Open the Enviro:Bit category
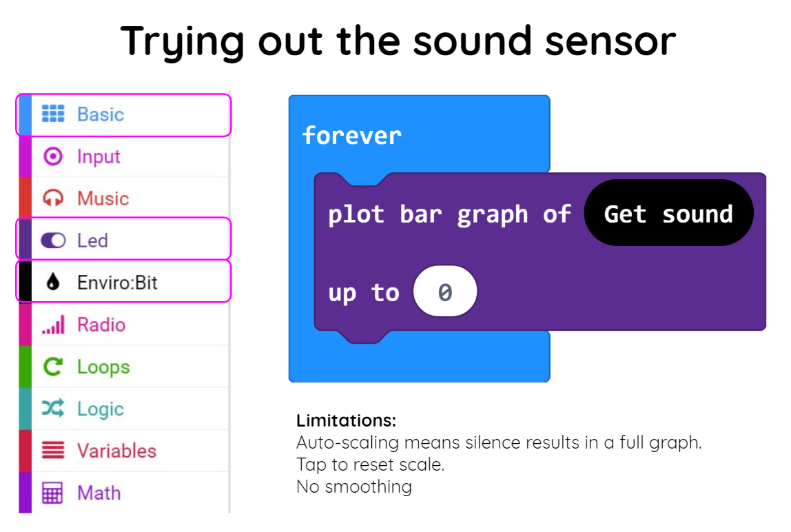 click(x=123, y=282)
